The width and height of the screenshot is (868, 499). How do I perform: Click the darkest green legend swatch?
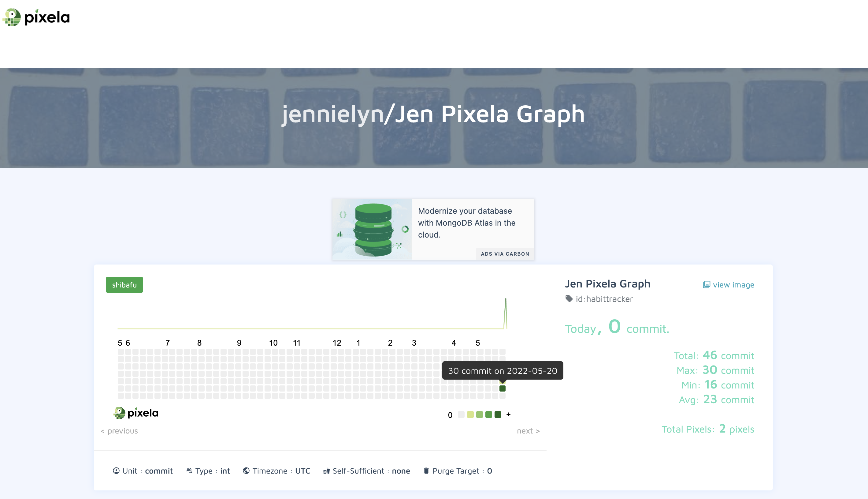[498, 415]
